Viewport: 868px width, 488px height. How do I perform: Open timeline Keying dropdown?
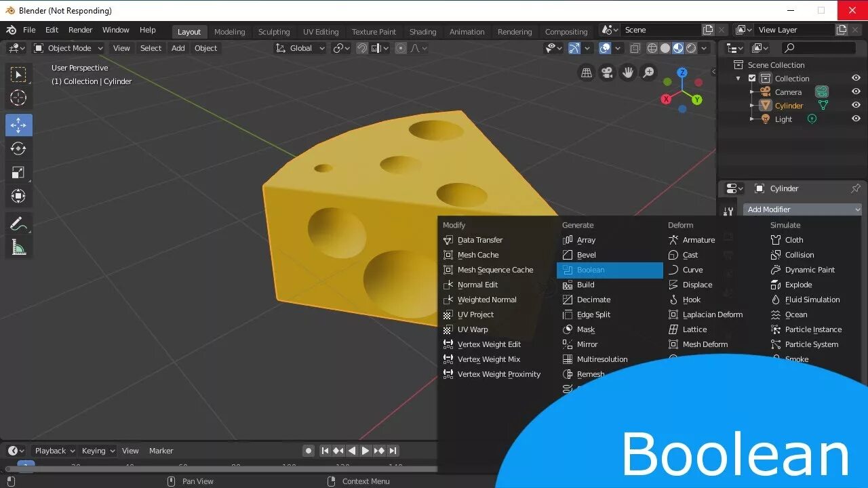(x=98, y=451)
